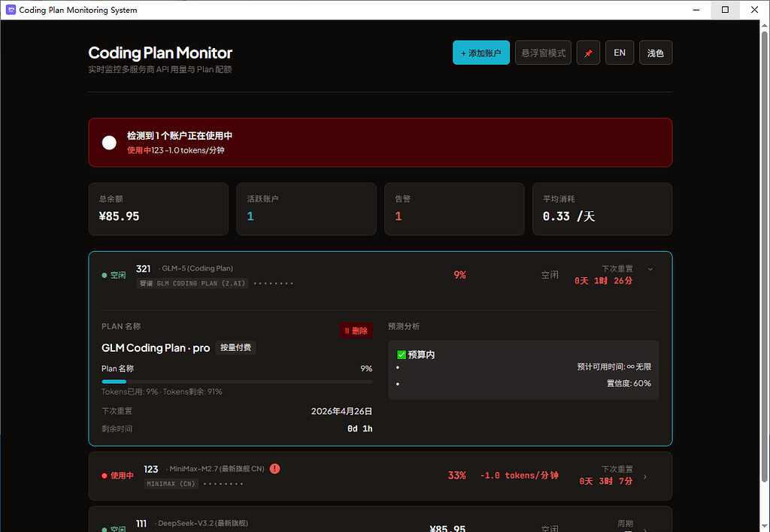Minimize the Coding Plan Monitoring System window

(696, 10)
